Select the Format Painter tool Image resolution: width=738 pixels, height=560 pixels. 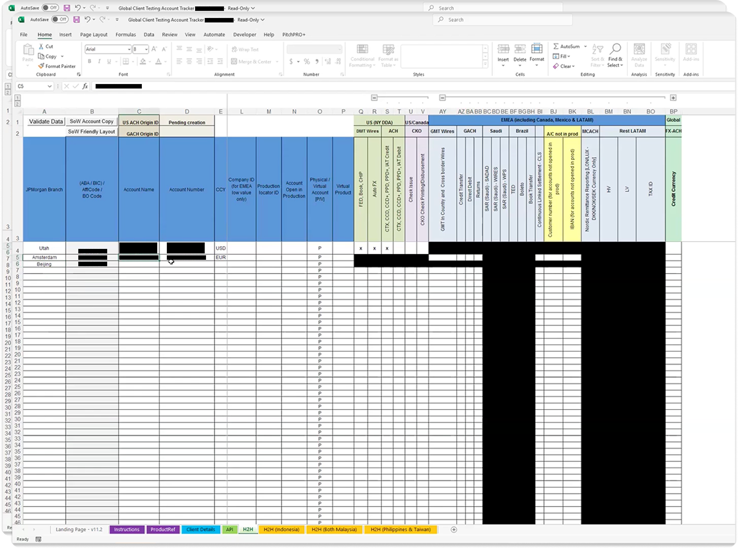(57, 66)
